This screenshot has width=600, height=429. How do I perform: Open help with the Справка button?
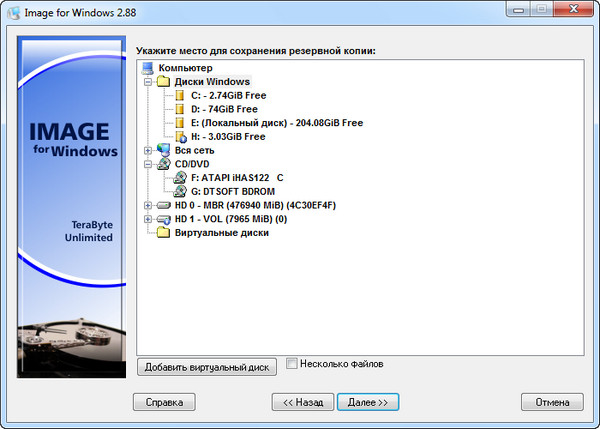[164, 402]
